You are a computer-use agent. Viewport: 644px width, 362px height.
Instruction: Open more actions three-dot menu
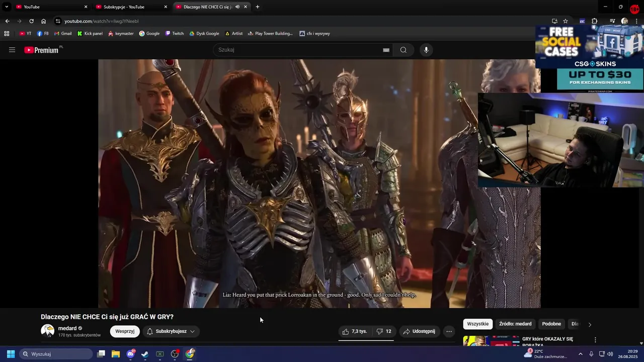click(x=449, y=331)
